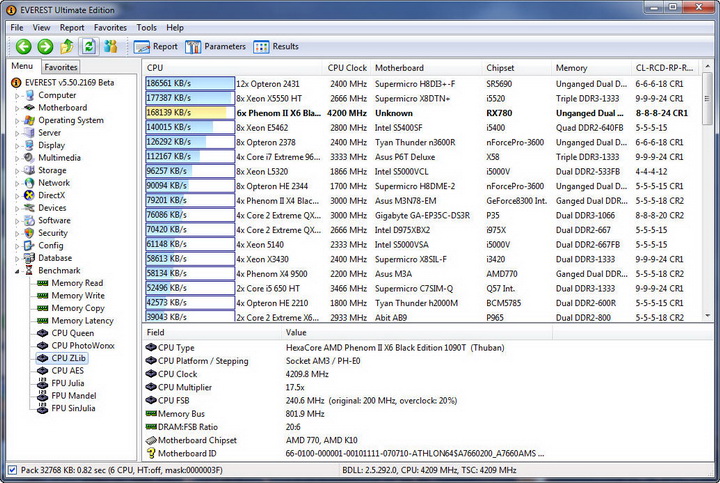Click the highlighted 168139 KB/s result bar

tap(190, 112)
